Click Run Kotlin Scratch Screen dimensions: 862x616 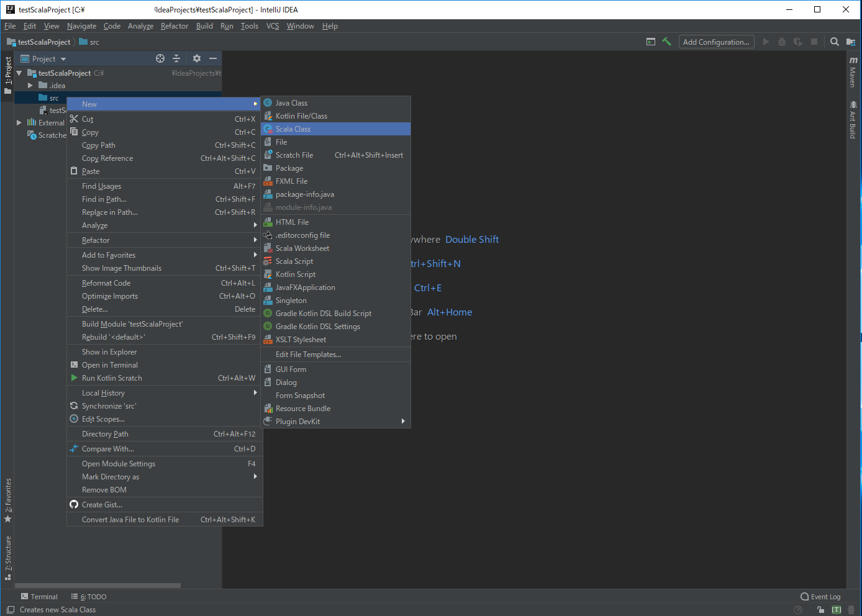click(x=165, y=378)
